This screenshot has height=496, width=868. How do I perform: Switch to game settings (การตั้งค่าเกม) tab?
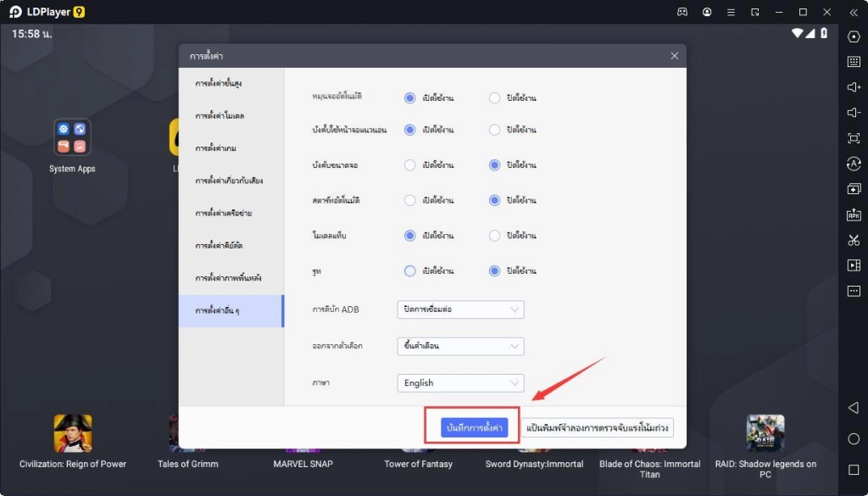(x=215, y=148)
